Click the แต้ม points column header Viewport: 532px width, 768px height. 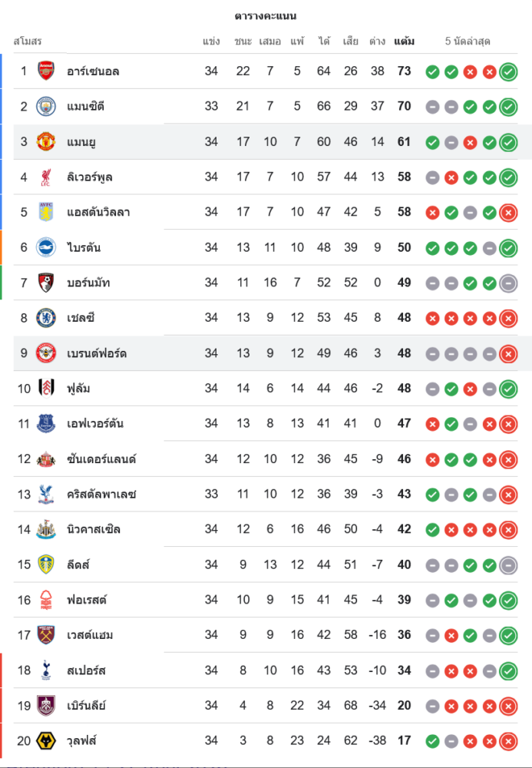405,41
